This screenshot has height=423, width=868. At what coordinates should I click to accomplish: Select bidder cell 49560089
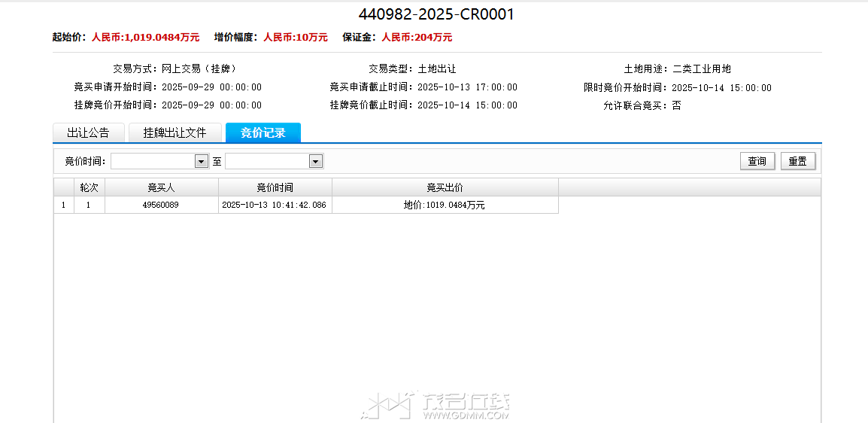click(161, 205)
